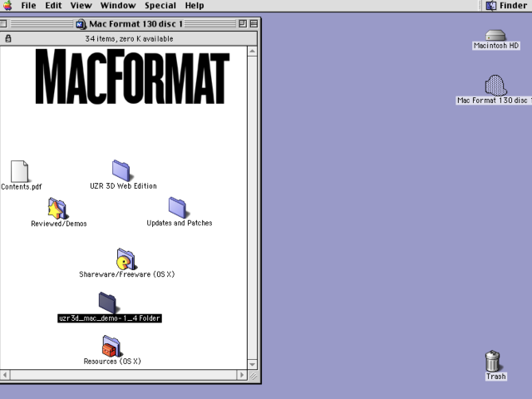Click the Resources (OS X) label

click(x=112, y=362)
